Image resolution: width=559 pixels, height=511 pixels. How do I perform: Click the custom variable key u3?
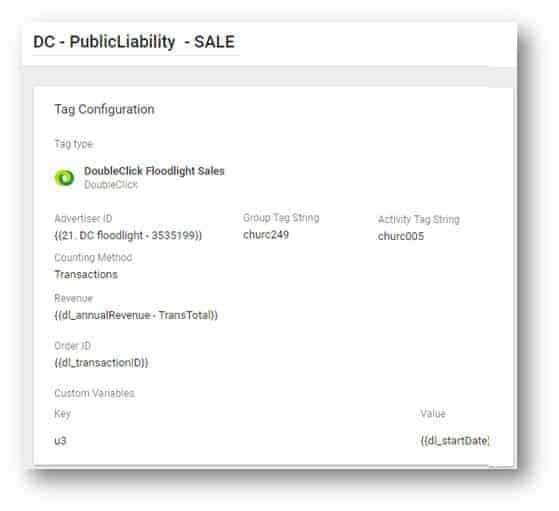tap(60, 441)
